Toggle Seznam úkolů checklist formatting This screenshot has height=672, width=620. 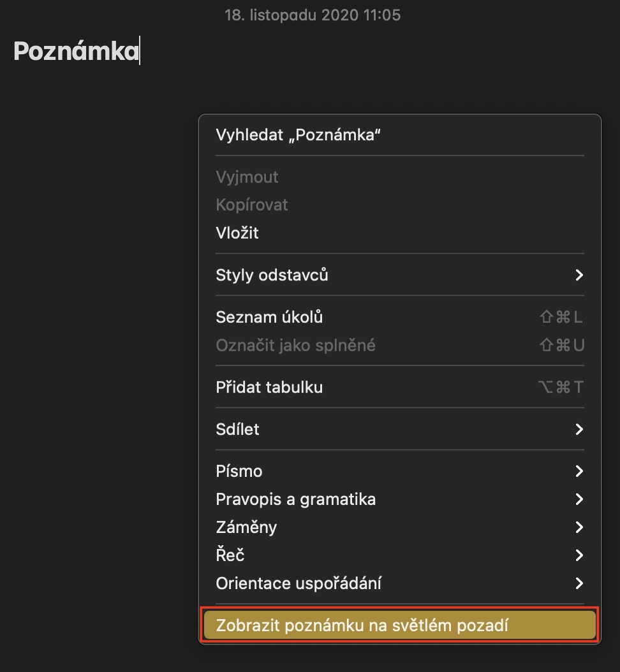(x=269, y=318)
